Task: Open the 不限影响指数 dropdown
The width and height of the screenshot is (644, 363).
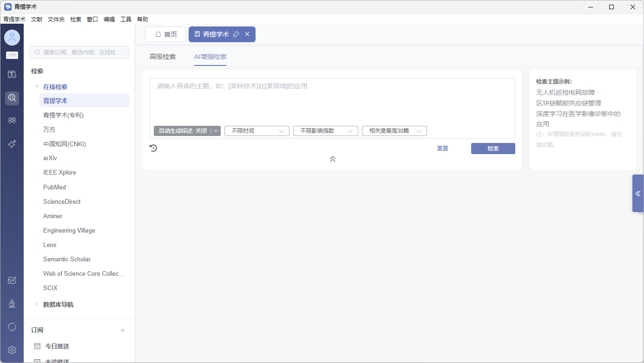Action: pyautogui.click(x=326, y=131)
